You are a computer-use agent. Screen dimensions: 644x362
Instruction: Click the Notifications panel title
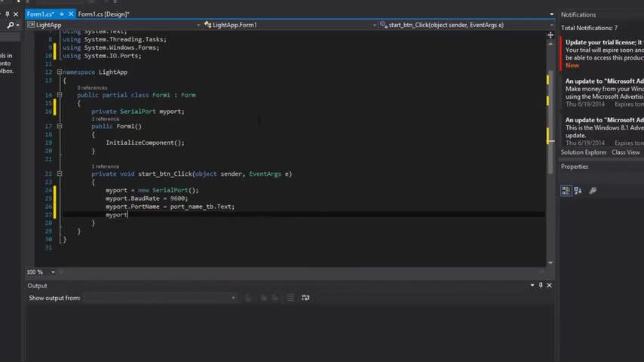pos(578,15)
